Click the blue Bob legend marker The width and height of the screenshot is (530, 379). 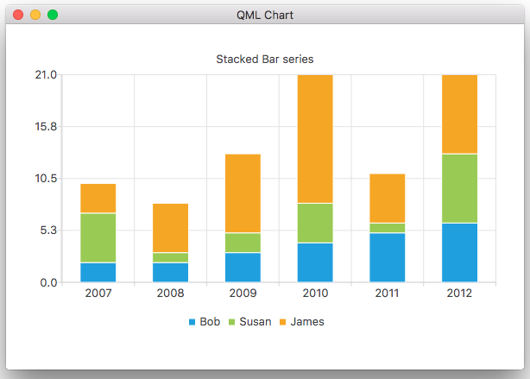tap(192, 322)
